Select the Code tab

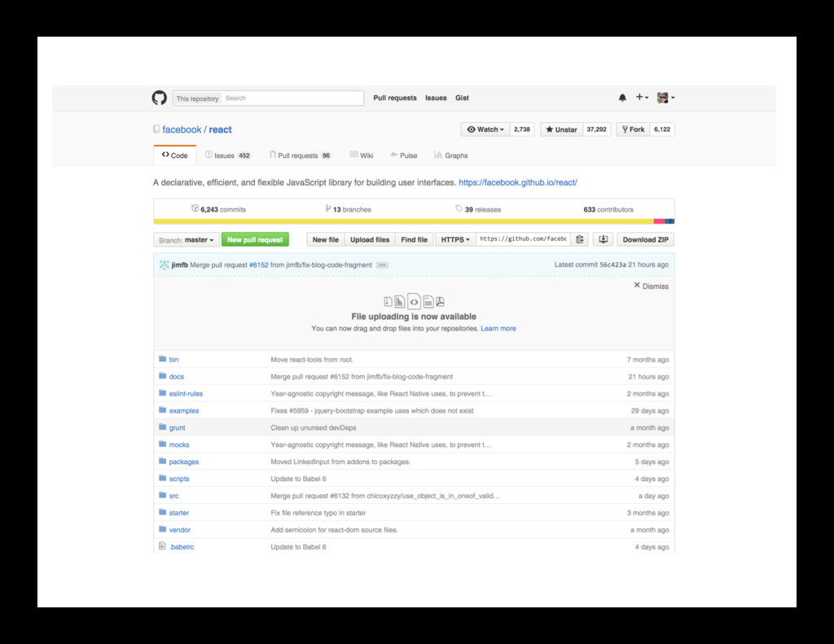[174, 156]
